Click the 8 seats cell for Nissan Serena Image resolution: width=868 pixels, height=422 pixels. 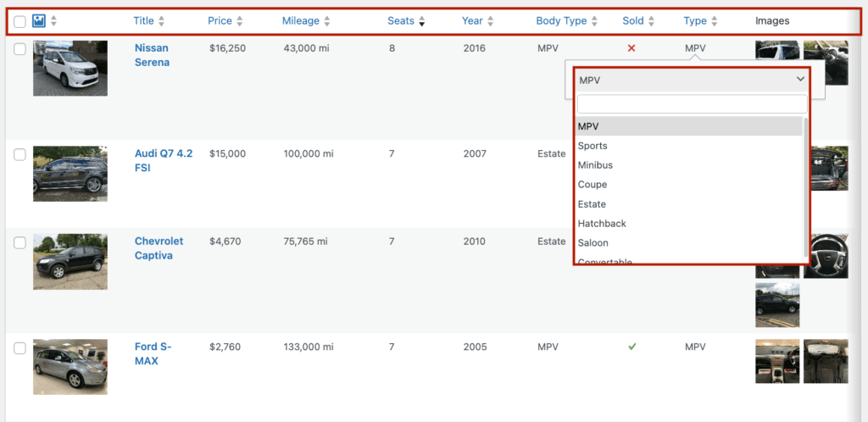tap(392, 48)
